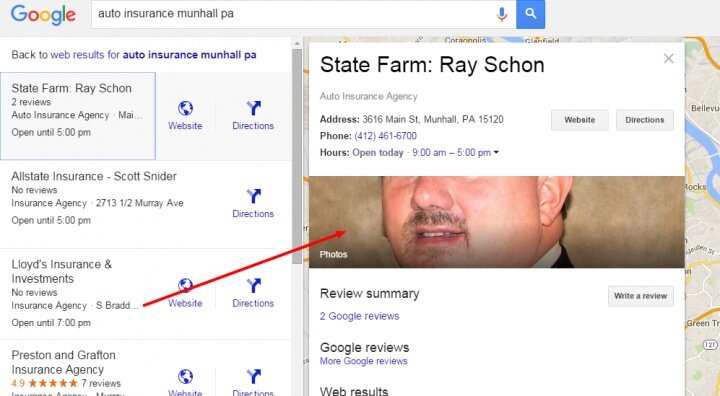Image resolution: width=720 pixels, height=396 pixels.
Task: Open Lloyd's Insurance Website globe icon
Action: click(x=185, y=286)
